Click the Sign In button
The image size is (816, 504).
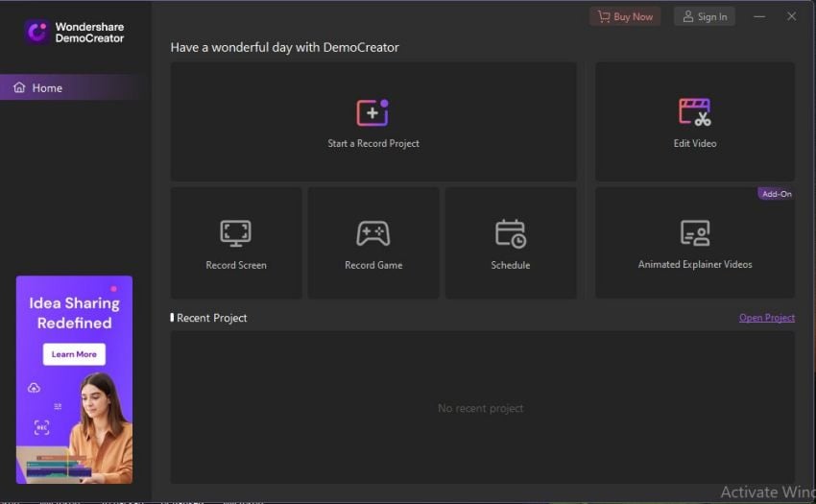click(705, 16)
